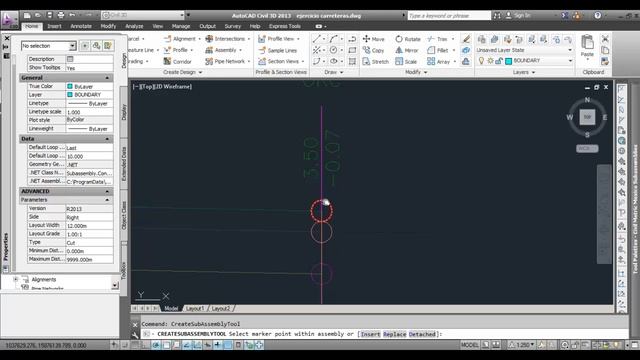The height and width of the screenshot is (360, 640).
Task: Click the Profile View tool
Action: 279,39
